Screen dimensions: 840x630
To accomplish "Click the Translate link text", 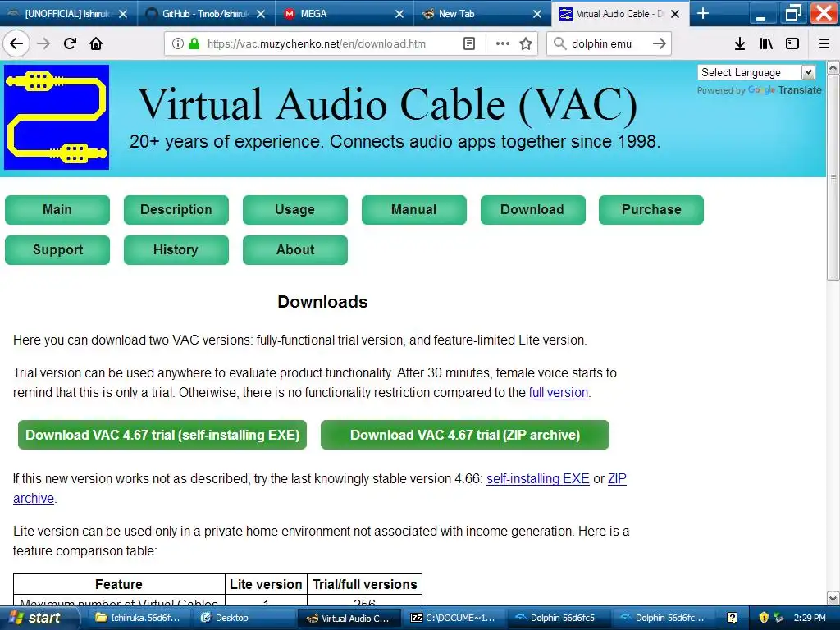I will [800, 90].
